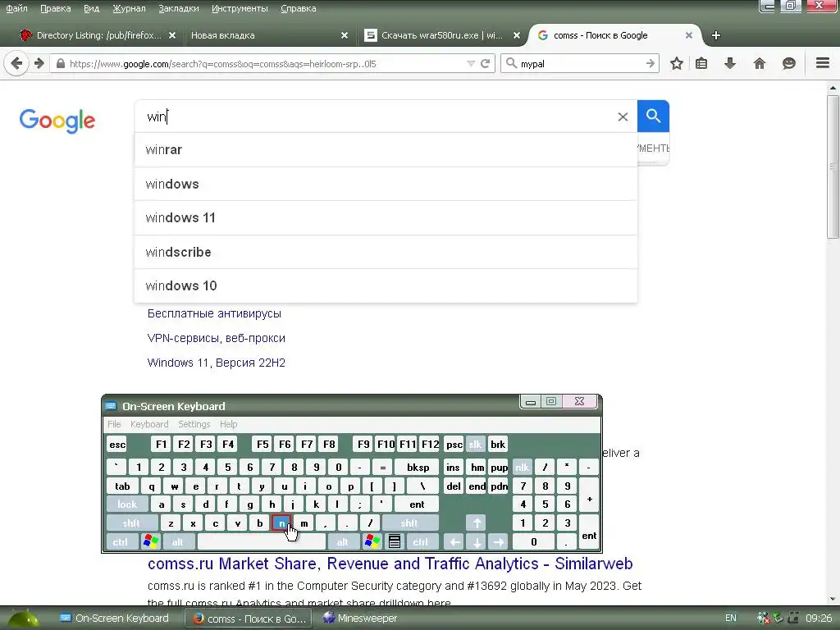
Task: Open the Keyboard menu in On-Screen Keyboard
Action: [149, 424]
